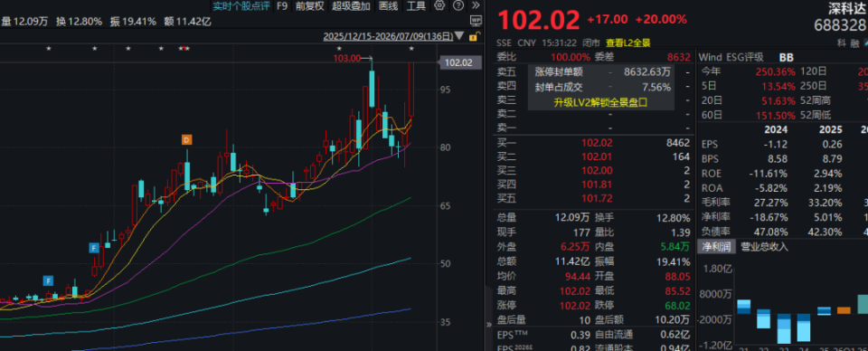Click the 委差 8632 value

[679, 57]
